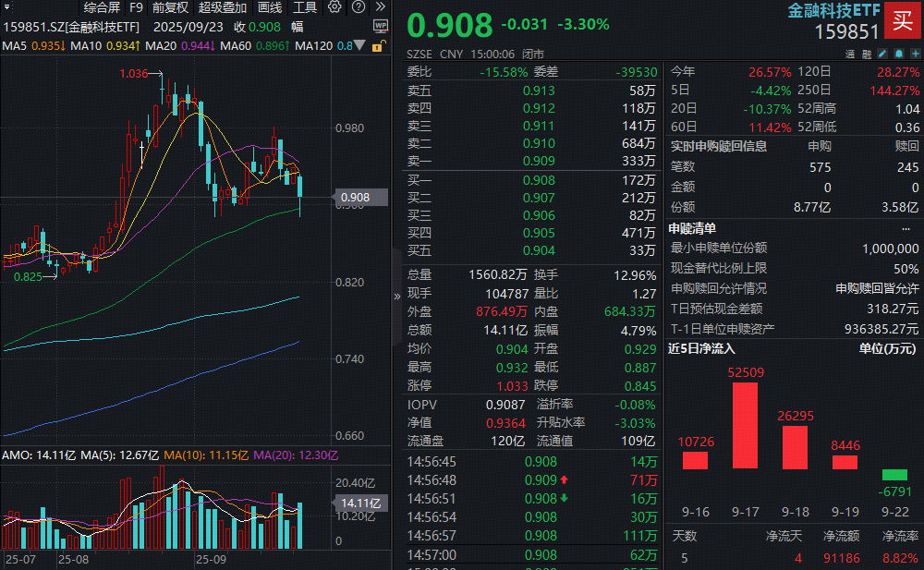This screenshot has height=570, width=924.
Task: Click the MA5 indicator label
Action: pyautogui.click(x=15, y=46)
